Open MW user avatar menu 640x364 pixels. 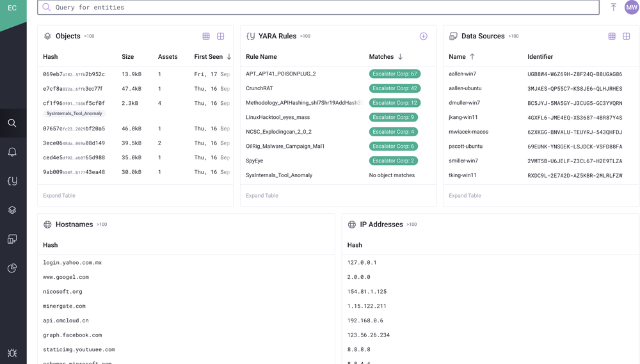[632, 7]
